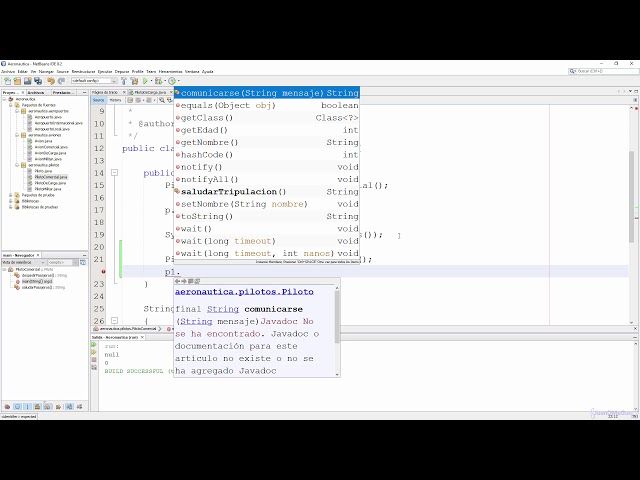Switch to PilotoDeCarga.java editor tab
Image resolution: width=640 pixels, height=480 pixels.
(150, 93)
